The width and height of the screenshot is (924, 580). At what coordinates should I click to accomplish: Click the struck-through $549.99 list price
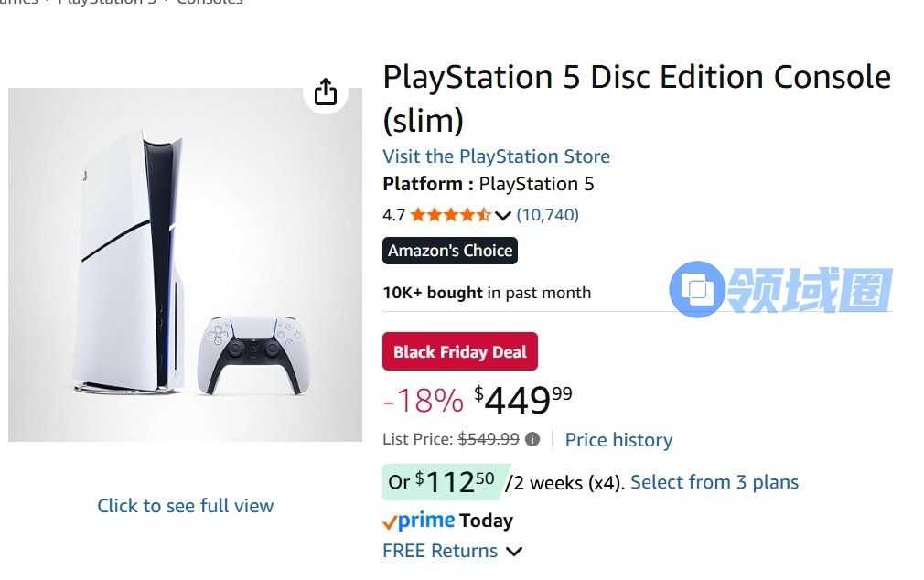pyautogui.click(x=489, y=439)
